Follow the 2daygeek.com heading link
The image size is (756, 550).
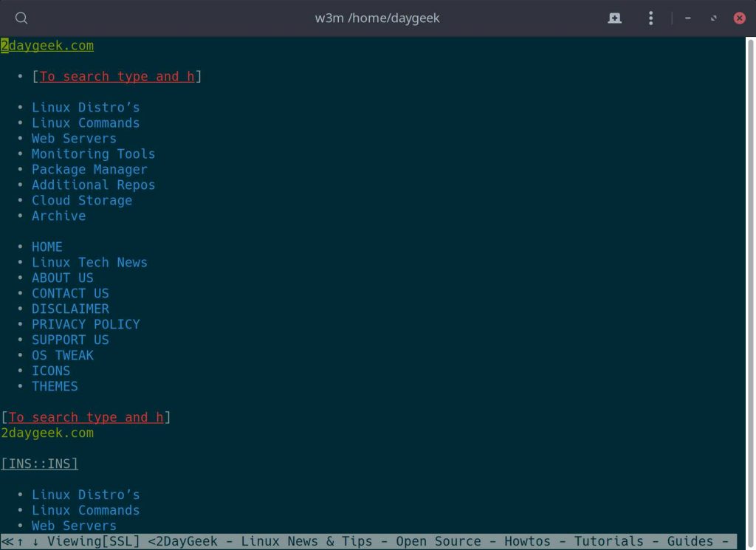tap(47, 45)
